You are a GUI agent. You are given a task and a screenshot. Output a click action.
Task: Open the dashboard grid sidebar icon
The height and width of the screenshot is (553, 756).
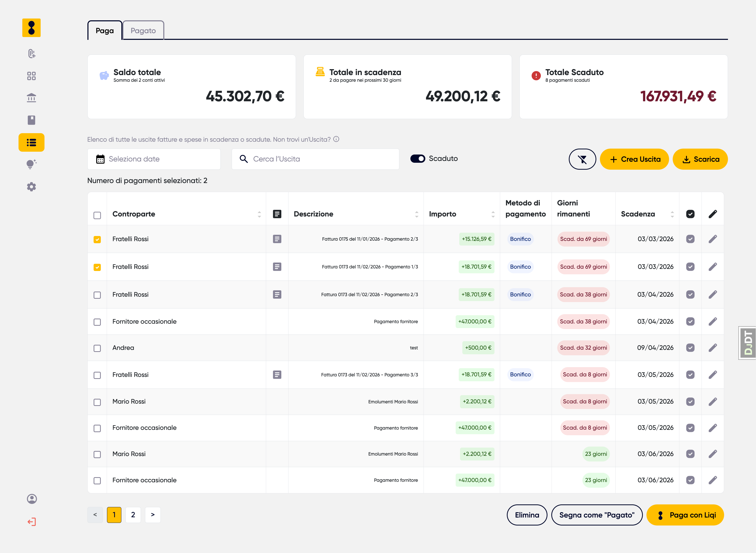click(x=31, y=76)
